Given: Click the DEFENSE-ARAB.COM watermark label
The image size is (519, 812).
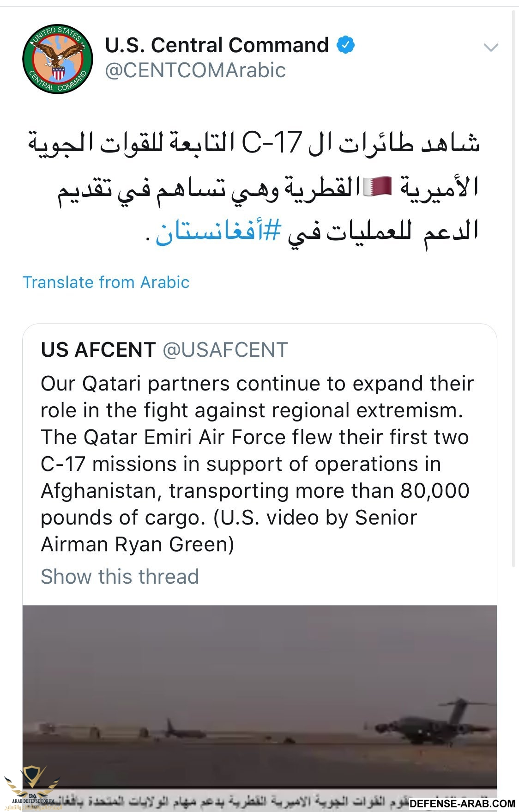Looking at the screenshot, I should [x=462, y=804].
